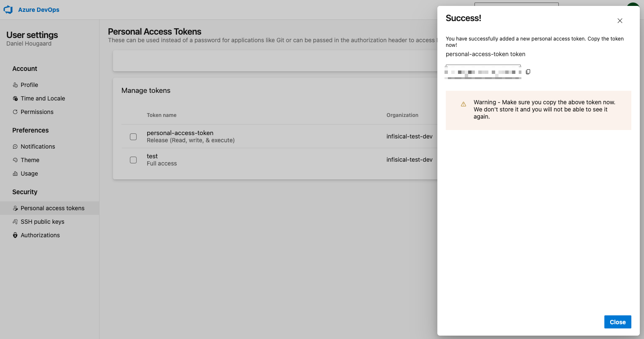Viewport: 644px width, 339px height.
Task: Open Profile settings
Action: [29, 85]
